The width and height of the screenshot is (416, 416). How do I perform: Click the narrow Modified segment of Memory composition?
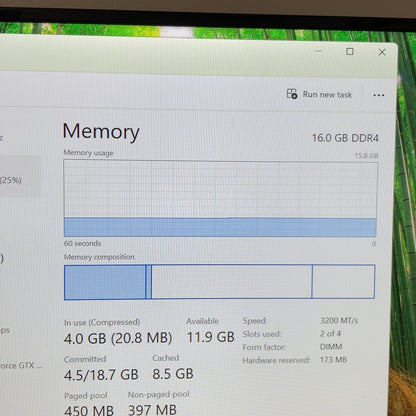click(149, 282)
